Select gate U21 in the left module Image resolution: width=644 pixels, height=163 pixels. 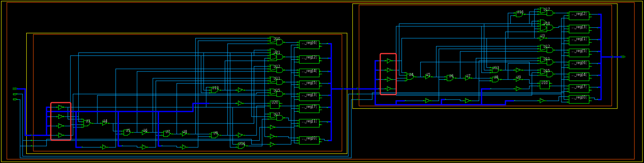tap(276, 55)
